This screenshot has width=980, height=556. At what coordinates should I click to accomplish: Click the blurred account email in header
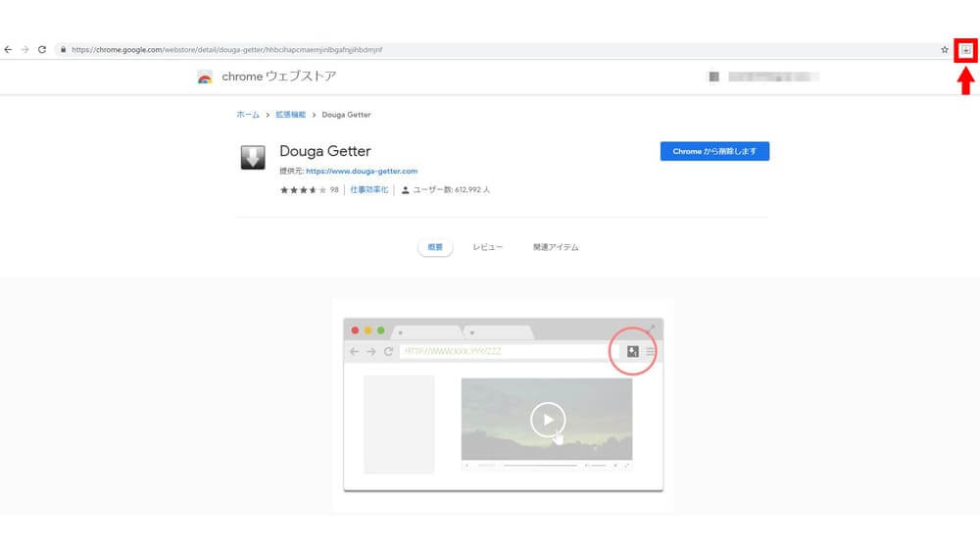click(x=773, y=76)
